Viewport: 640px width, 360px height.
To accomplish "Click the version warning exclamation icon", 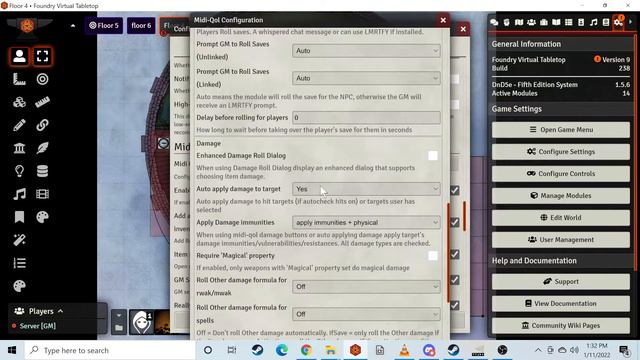I will [x=597, y=59].
